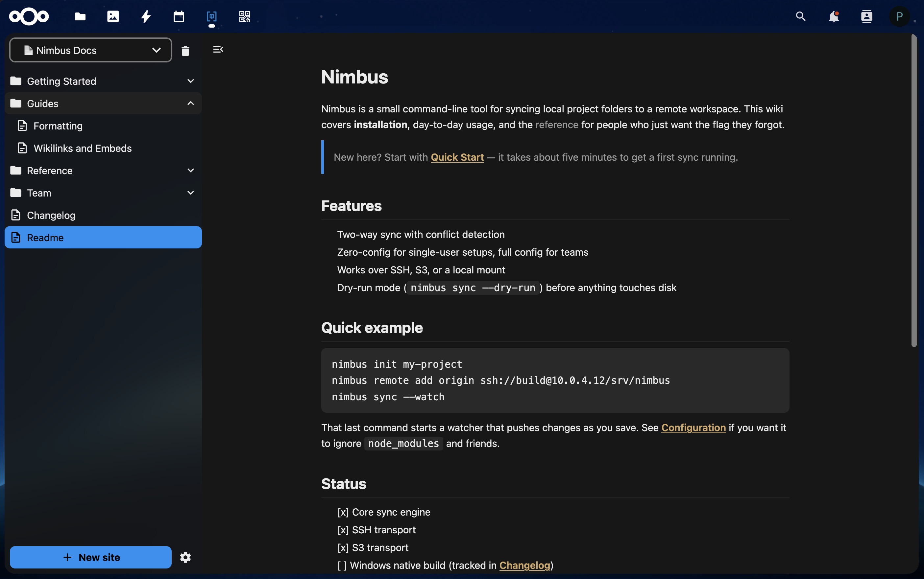Follow the Changelog link in Status
Viewport: 924px width, 579px height.
tap(524, 565)
